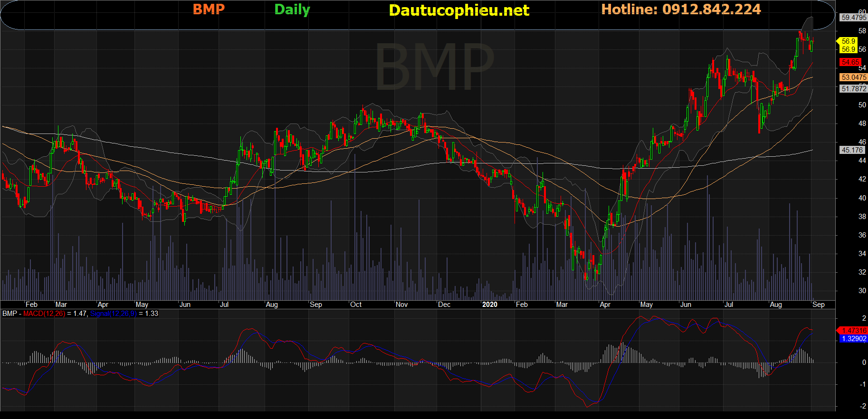Click the Sep marker at axis far right

pyautogui.click(x=818, y=305)
